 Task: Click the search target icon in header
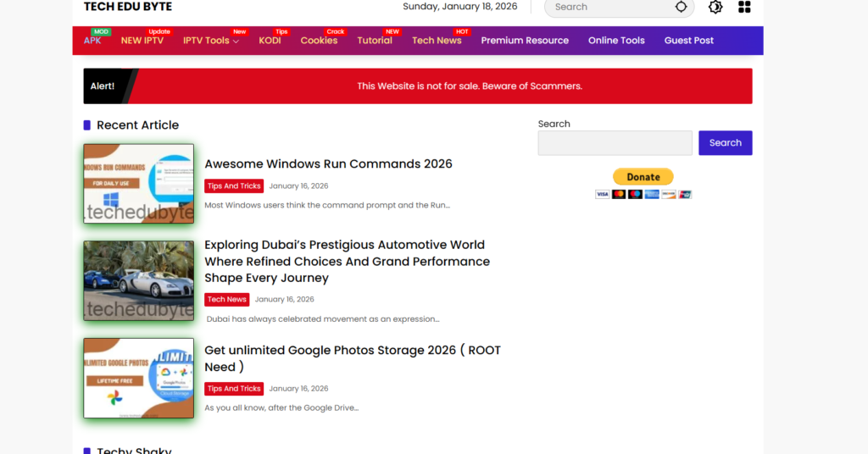point(681,7)
